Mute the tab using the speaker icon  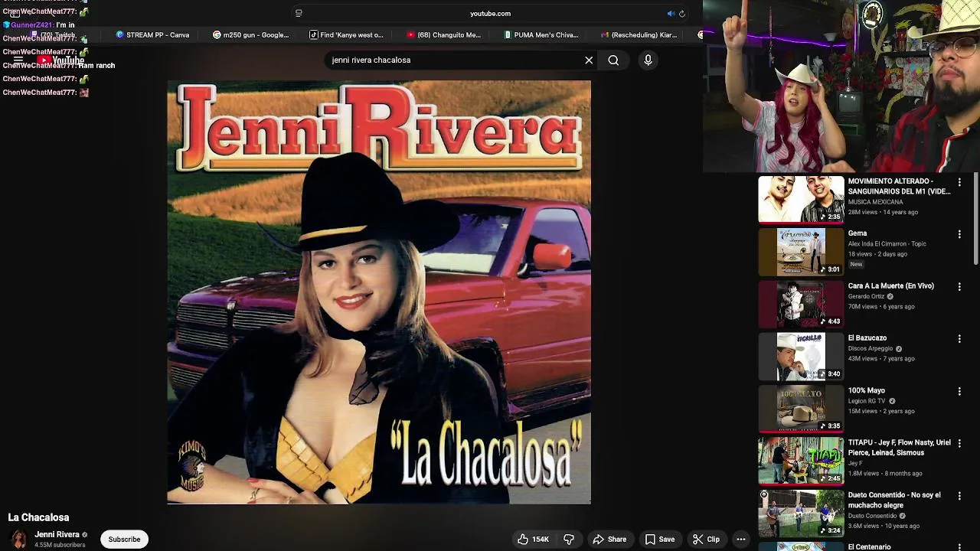(x=671, y=13)
